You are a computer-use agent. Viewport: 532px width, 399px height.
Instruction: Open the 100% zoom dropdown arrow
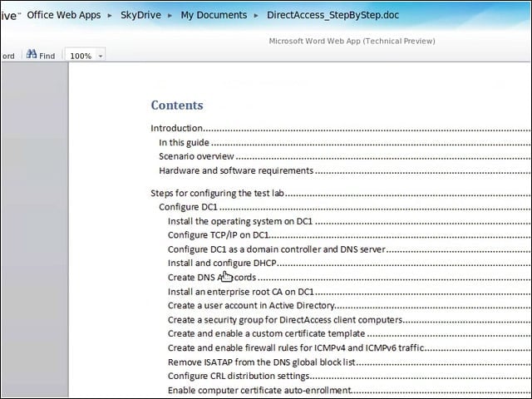(101, 56)
